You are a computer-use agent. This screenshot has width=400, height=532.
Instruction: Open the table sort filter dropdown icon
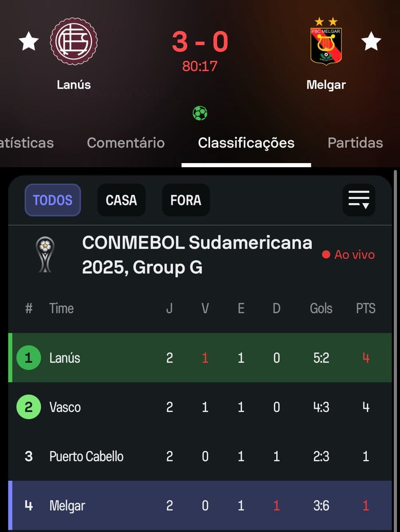click(x=359, y=200)
